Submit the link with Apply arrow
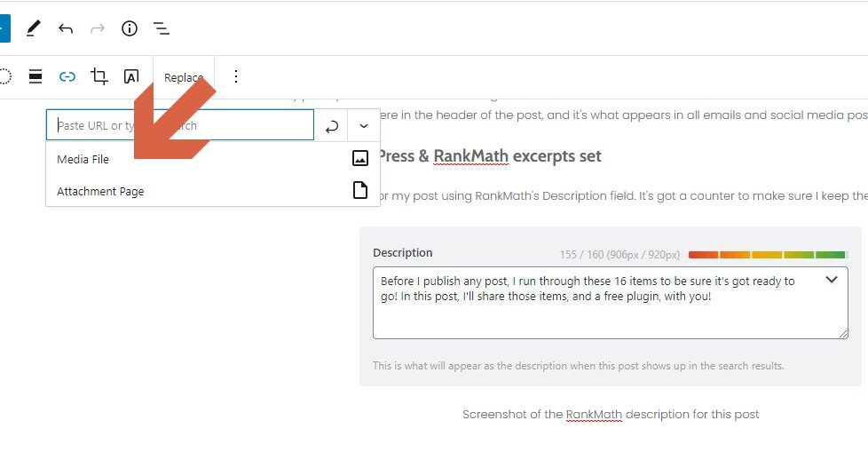The image size is (868, 452). click(332, 127)
